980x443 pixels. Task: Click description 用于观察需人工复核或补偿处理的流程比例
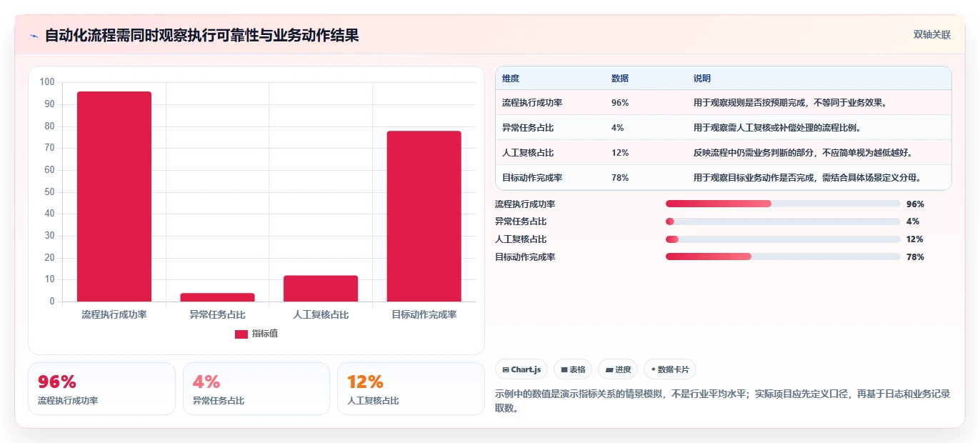click(x=777, y=128)
